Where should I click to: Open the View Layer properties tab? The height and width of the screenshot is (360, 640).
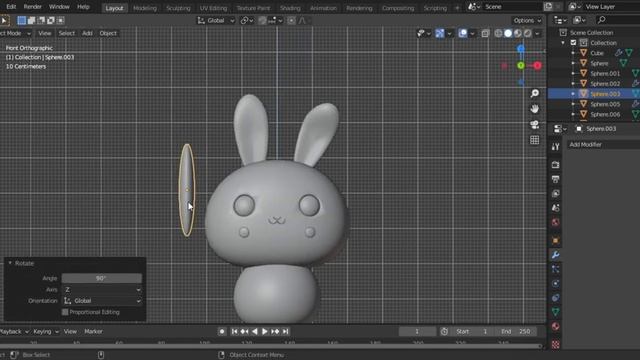point(556,193)
